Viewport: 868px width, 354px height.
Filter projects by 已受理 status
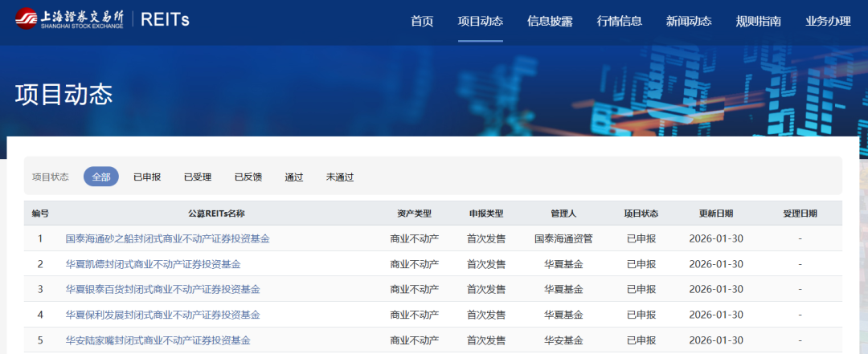coord(198,177)
